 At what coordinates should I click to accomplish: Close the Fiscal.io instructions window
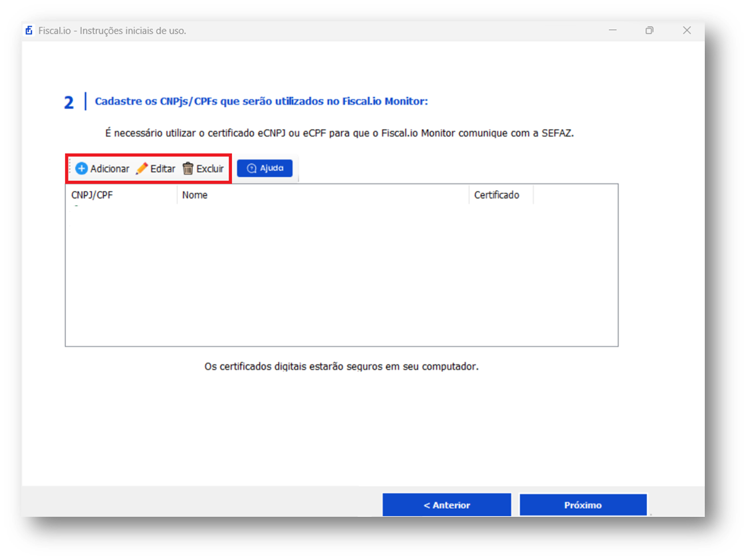686,30
